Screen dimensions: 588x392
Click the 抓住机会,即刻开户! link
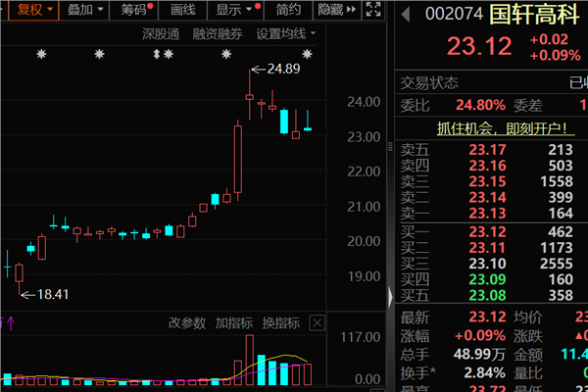(x=505, y=128)
